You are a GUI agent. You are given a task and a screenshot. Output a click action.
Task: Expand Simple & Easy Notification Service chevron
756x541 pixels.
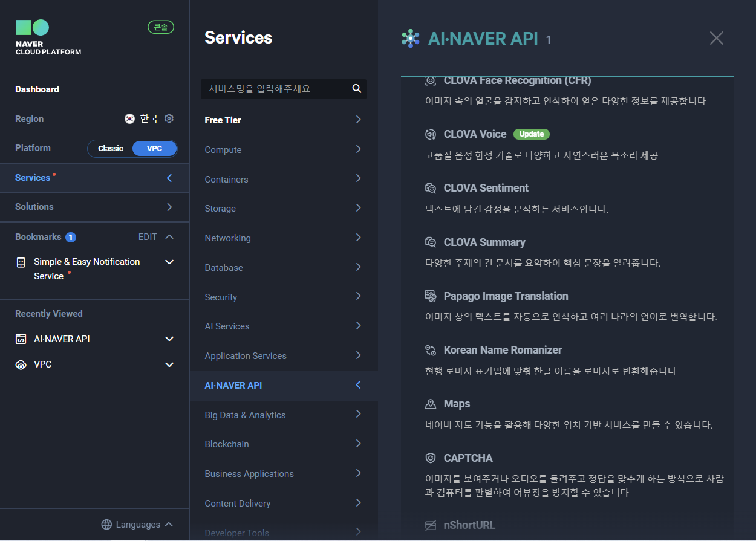tap(169, 262)
